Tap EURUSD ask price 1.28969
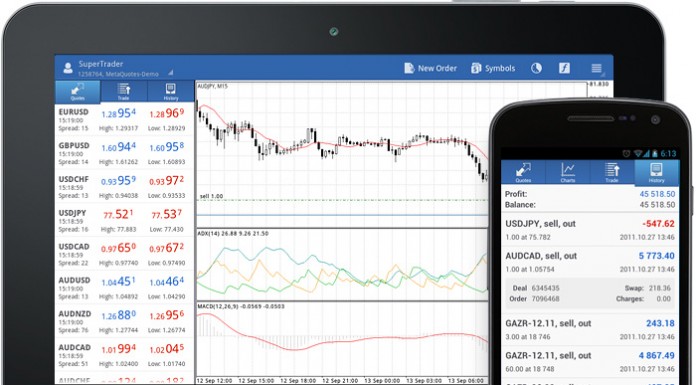This screenshot has width=696, height=385. 166,114
